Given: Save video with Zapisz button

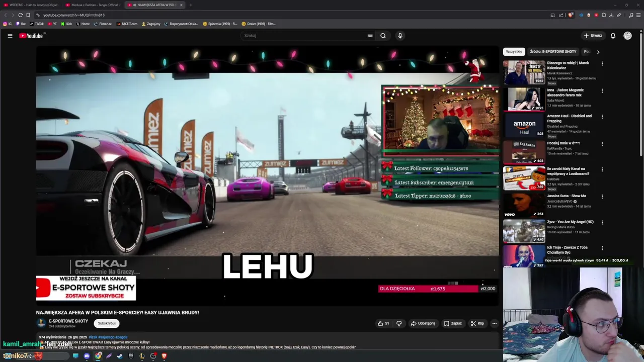Looking at the screenshot, I should click(x=453, y=323).
